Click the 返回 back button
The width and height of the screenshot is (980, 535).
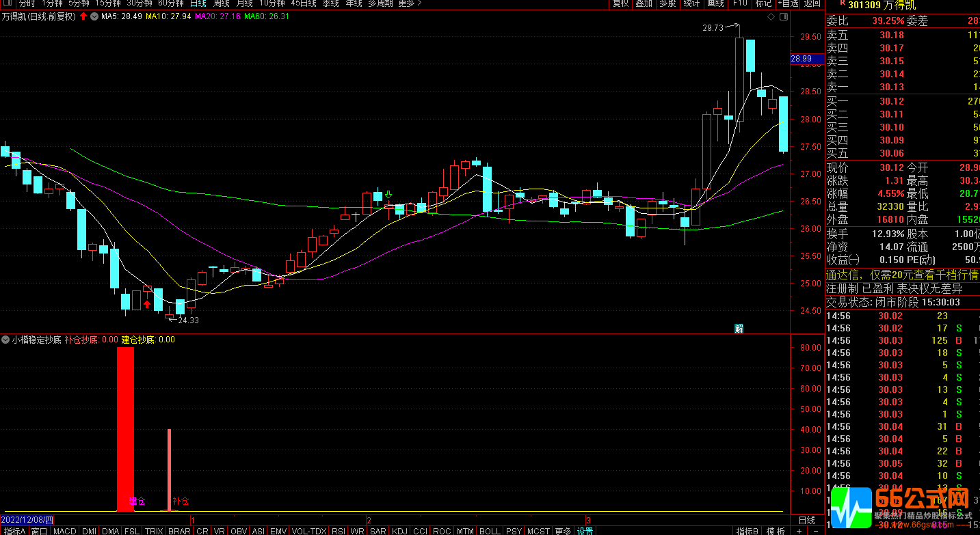click(812, 3)
